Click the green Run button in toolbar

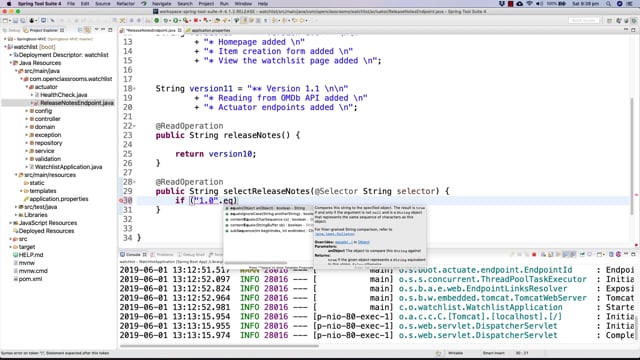click(176, 20)
